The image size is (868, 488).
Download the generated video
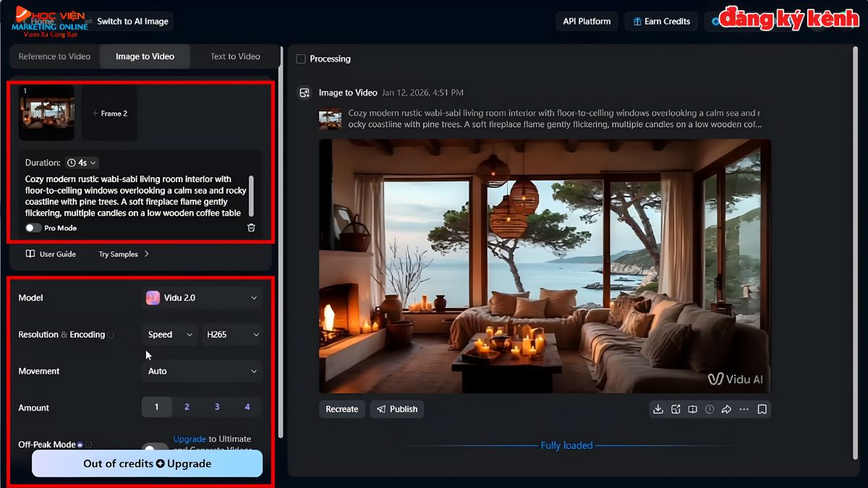(x=658, y=408)
